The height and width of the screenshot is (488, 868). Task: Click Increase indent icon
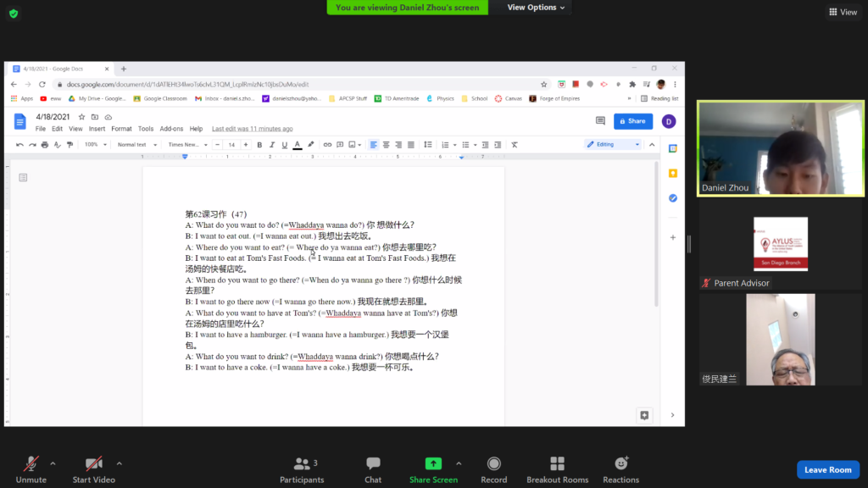tap(498, 145)
